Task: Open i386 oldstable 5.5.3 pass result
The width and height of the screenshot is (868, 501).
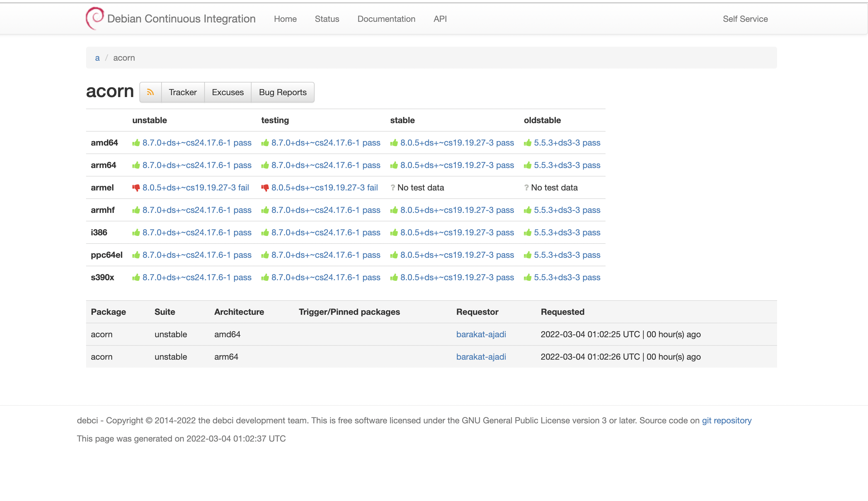Action: [567, 232]
